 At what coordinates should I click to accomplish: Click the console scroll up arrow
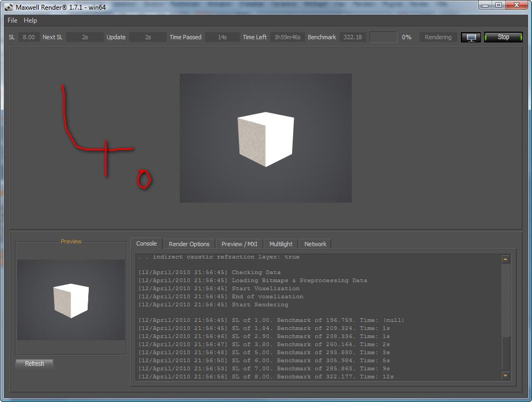click(x=505, y=259)
